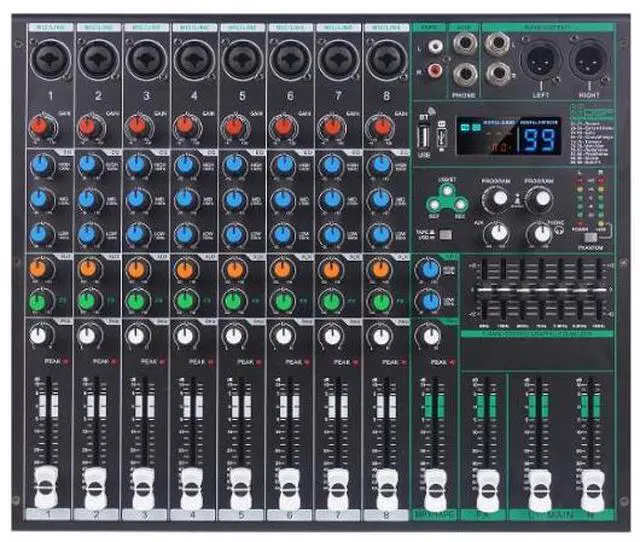
Task: Click the effects preset list beside the display
Action: pos(591,135)
